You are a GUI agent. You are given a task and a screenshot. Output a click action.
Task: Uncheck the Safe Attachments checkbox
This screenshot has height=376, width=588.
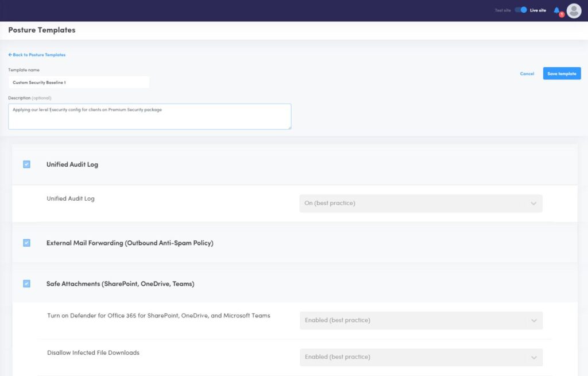coord(26,283)
